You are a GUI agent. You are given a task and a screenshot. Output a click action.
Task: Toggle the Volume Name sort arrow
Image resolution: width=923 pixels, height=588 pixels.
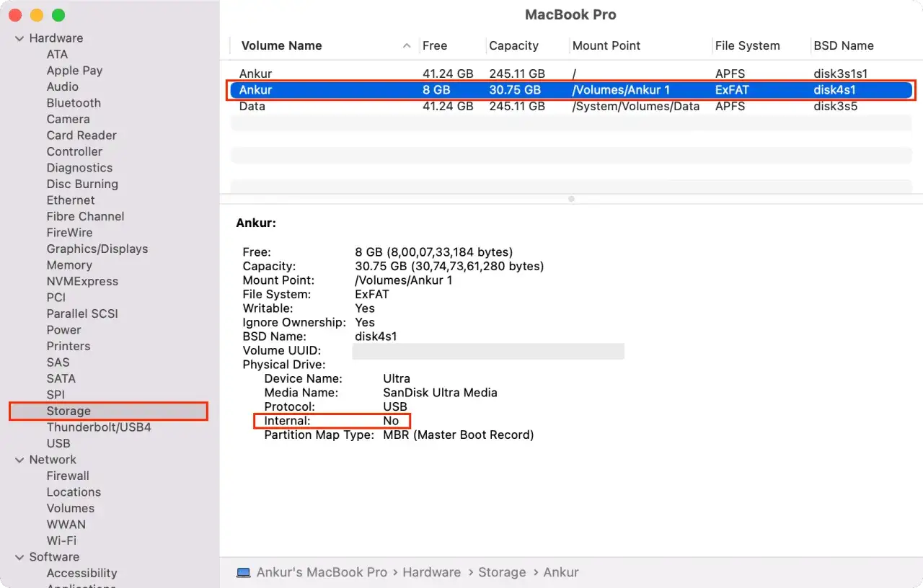(x=407, y=45)
